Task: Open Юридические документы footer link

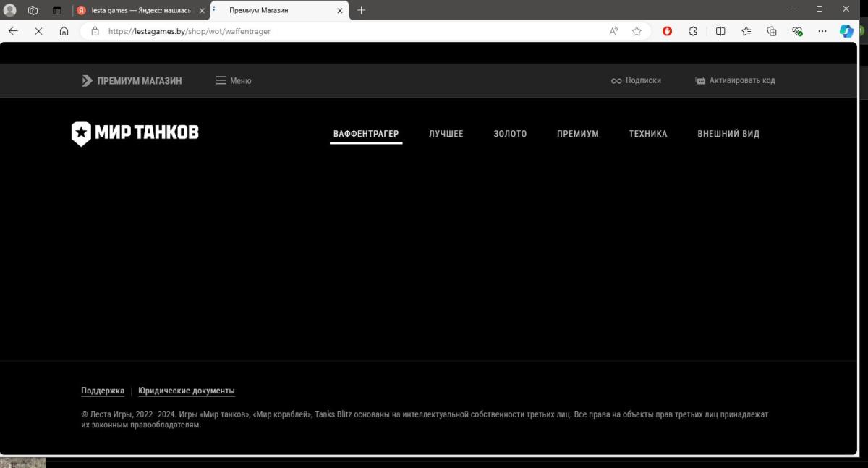Action: click(187, 391)
